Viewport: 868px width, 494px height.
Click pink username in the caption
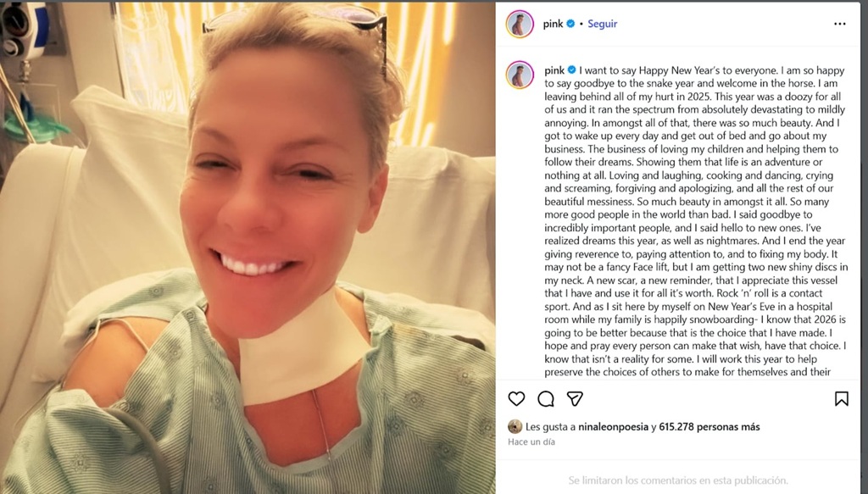(554, 70)
